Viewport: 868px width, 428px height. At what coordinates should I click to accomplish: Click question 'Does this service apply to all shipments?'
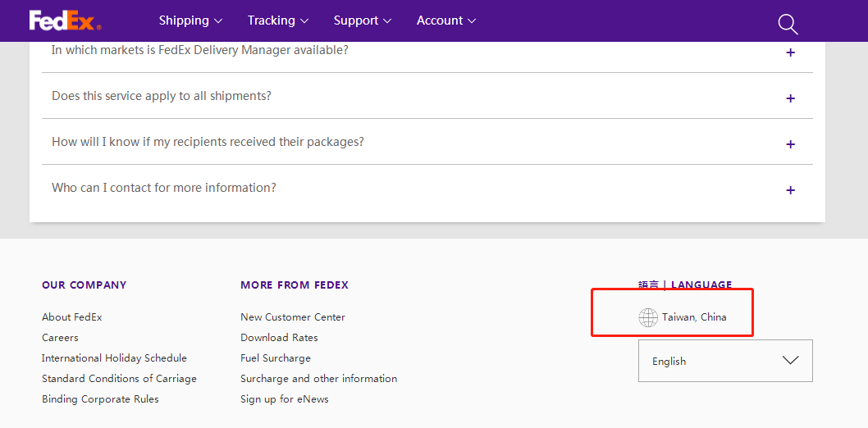coord(162,96)
